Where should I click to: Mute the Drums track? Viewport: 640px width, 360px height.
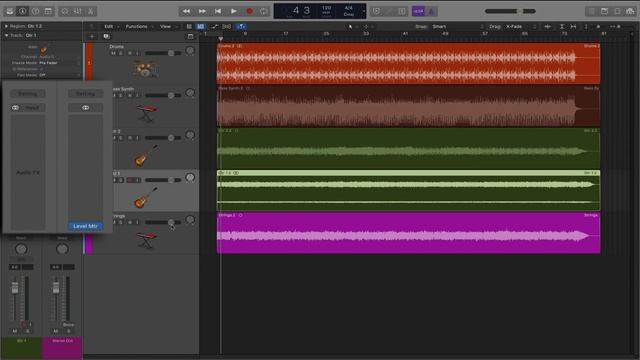[x=113, y=53]
